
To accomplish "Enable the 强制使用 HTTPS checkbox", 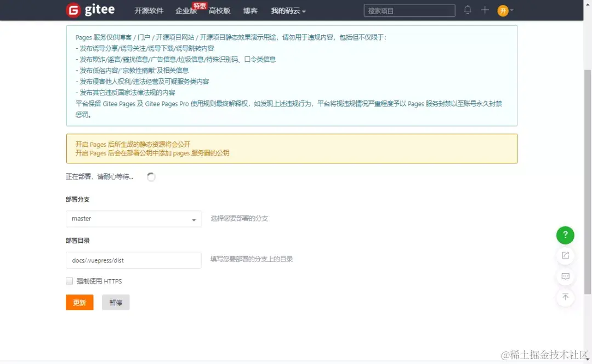I will point(69,281).
